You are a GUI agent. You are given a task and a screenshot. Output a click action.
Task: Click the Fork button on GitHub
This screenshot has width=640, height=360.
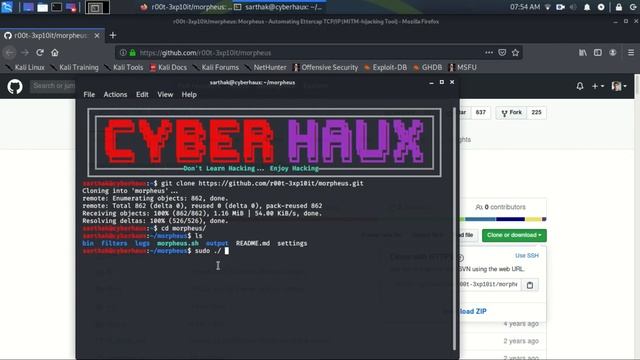point(511,112)
